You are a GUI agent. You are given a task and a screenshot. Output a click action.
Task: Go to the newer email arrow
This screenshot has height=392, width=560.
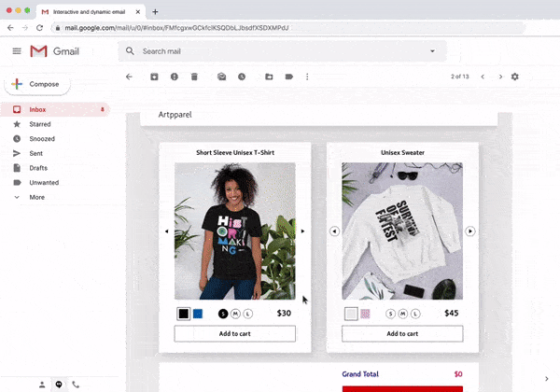point(483,77)
